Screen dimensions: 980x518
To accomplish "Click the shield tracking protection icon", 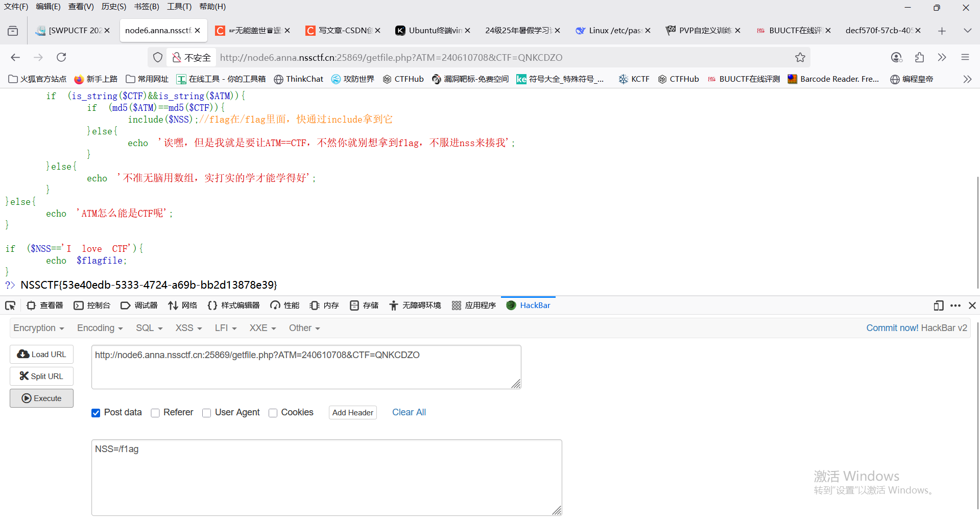I will [x=158, y=57].
